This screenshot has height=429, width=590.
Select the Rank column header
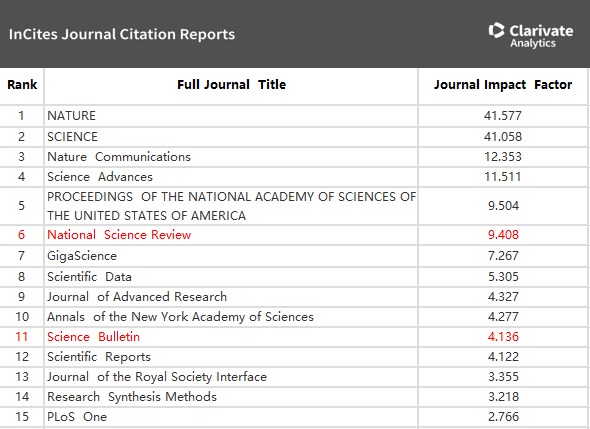click(22, 85)
